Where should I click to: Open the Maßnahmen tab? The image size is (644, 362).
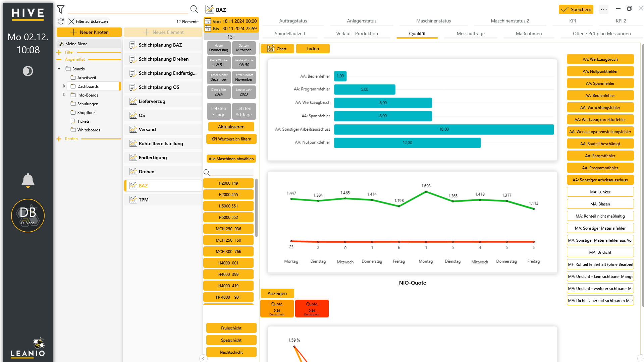(529, 34)
